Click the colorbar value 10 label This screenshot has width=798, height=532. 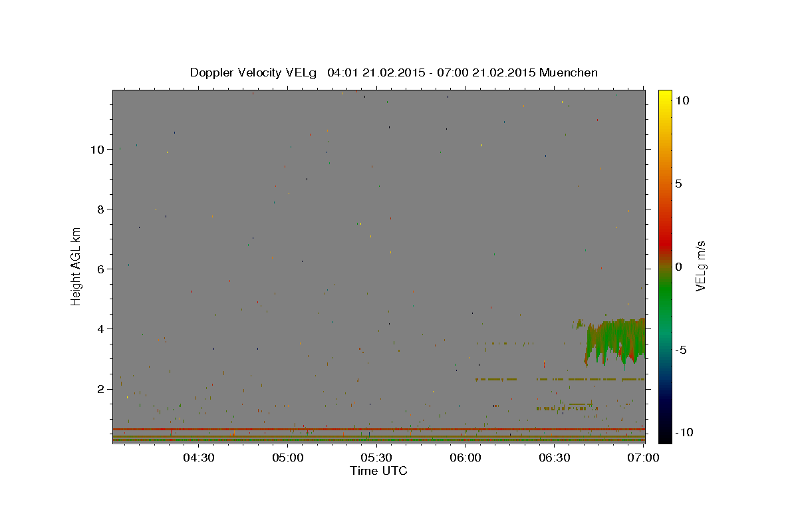[682, 100]
